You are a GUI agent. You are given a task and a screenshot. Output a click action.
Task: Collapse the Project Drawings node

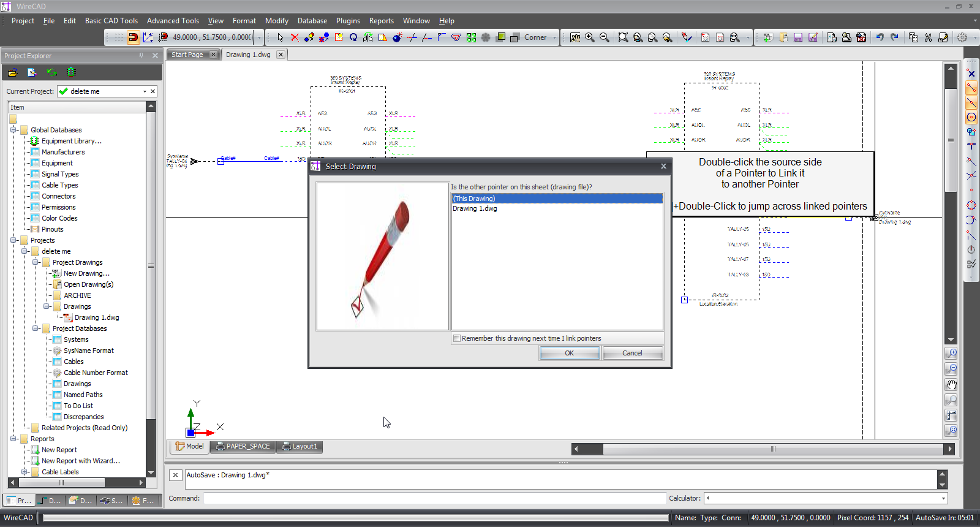coord(35,262)
